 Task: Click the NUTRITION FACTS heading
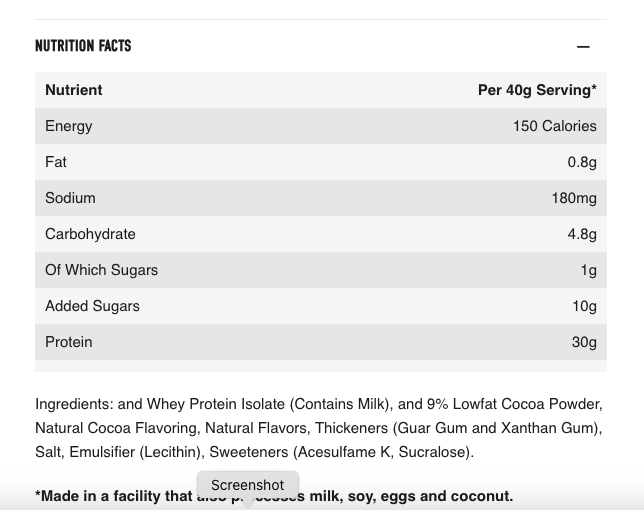83,46
